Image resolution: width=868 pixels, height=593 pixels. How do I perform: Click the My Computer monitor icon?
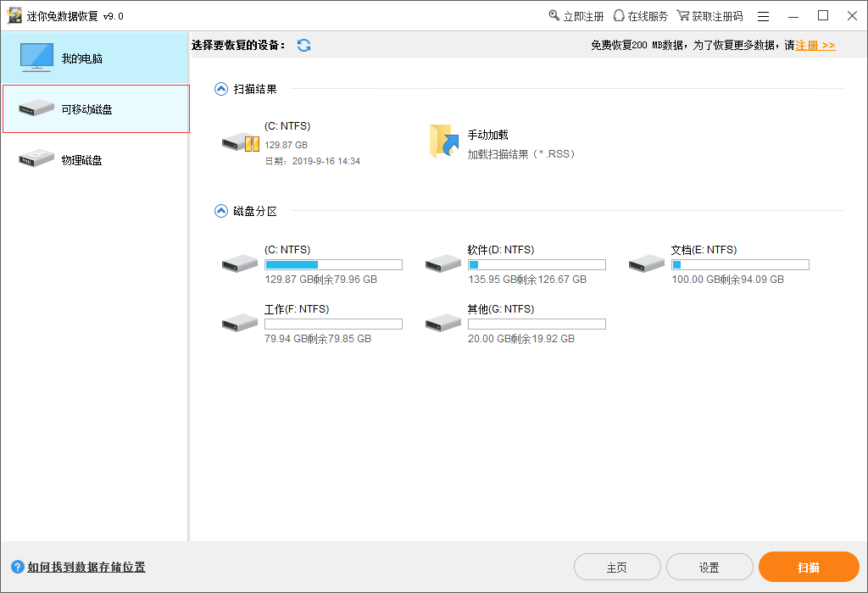(x=36, y=58)
